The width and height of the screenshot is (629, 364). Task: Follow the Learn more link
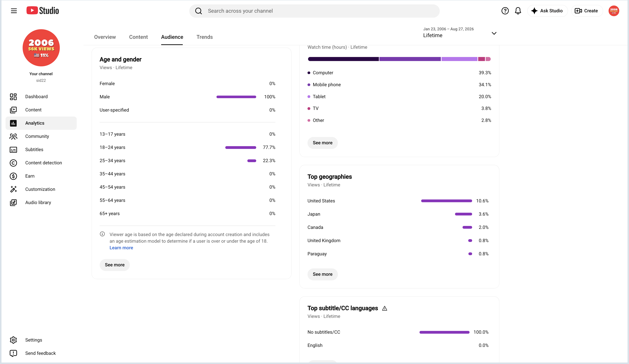click(121, 247)
